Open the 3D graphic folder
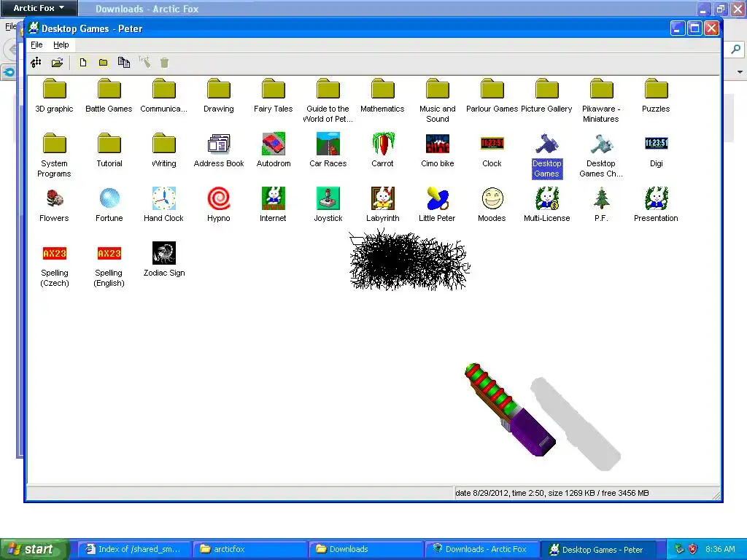The height and width of the screenshot is (560, 747). pos(54,90)
